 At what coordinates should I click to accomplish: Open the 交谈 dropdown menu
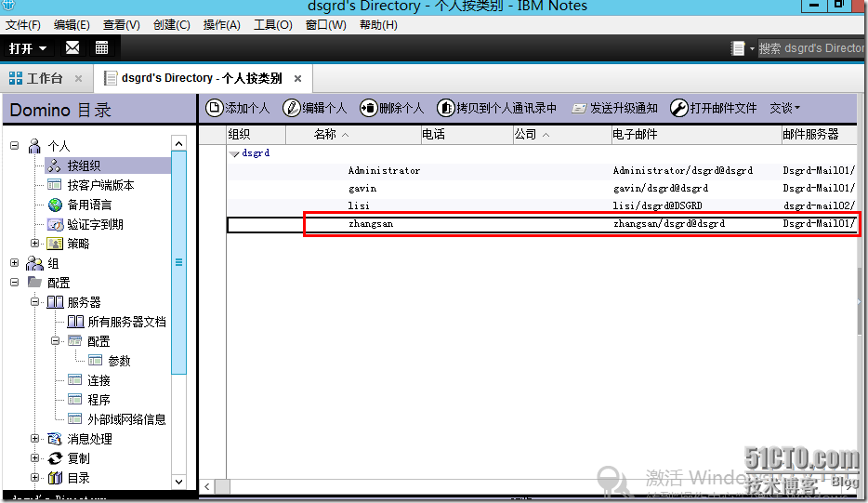(784, 108)
